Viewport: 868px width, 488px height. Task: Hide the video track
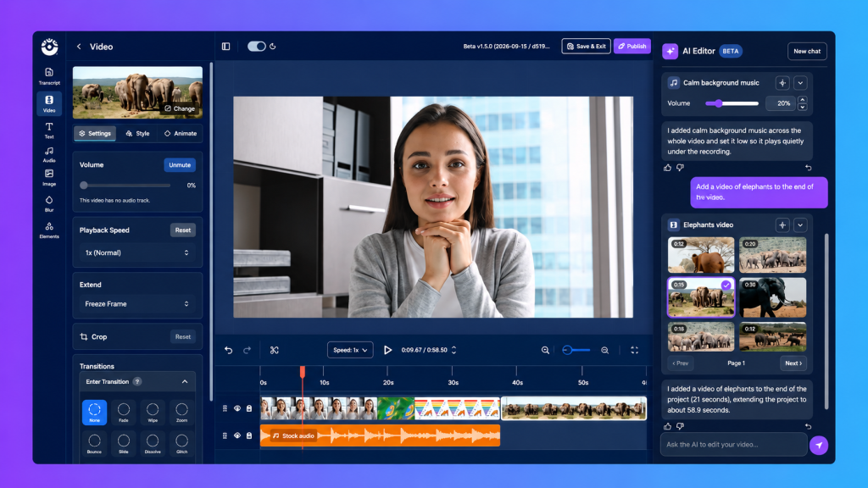point(237,408)
